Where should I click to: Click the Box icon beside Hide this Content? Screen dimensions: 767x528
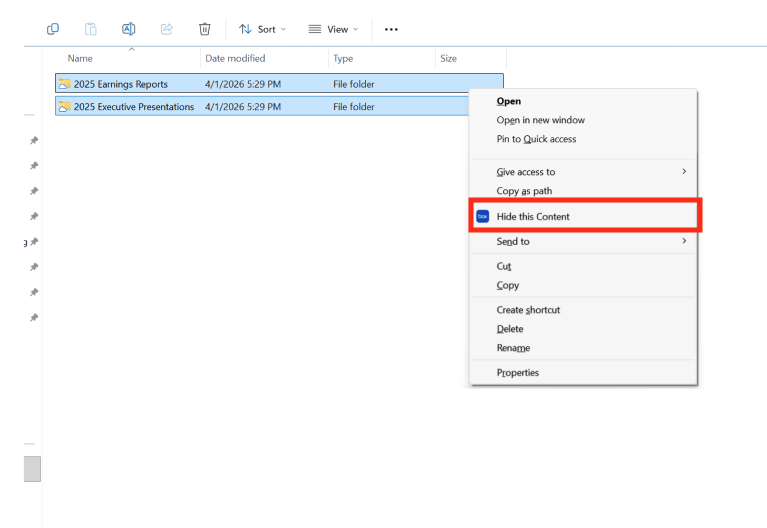pos(482,216)
